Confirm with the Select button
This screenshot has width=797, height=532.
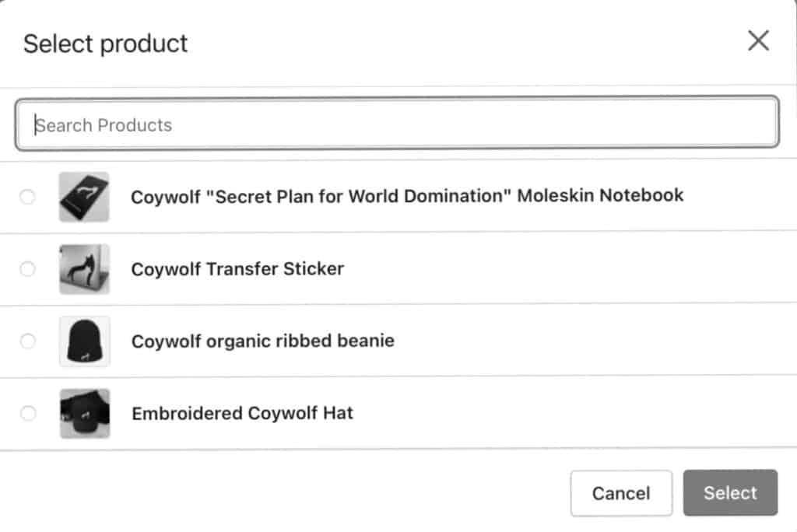pyautogui.click(x=730, y=492)
